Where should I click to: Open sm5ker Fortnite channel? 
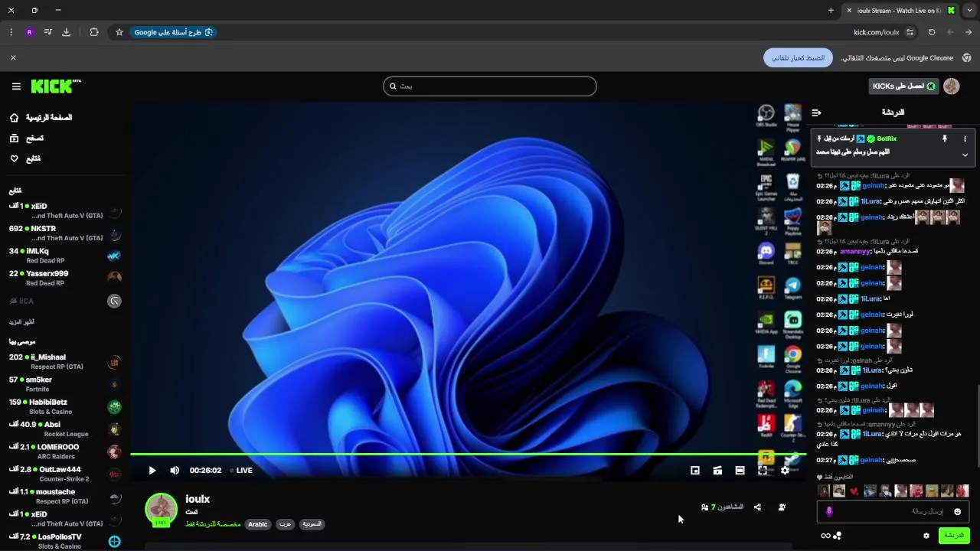tap(65, 384)
